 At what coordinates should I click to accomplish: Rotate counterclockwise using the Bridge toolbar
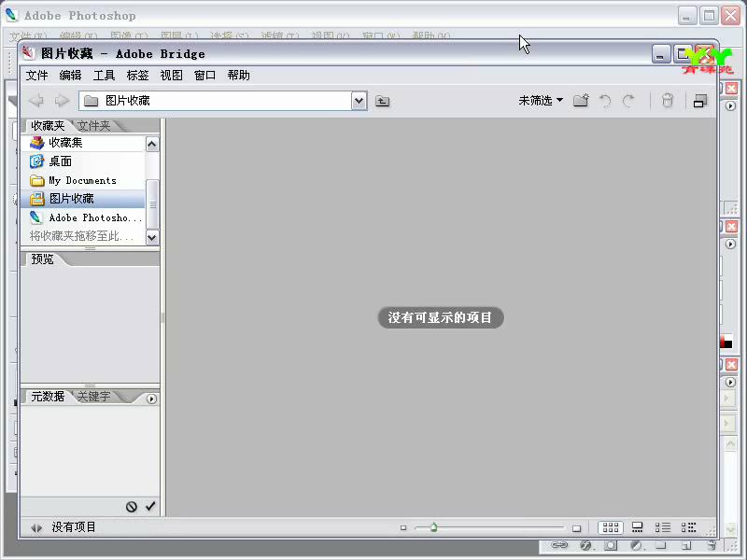click(x=605, y=101)
